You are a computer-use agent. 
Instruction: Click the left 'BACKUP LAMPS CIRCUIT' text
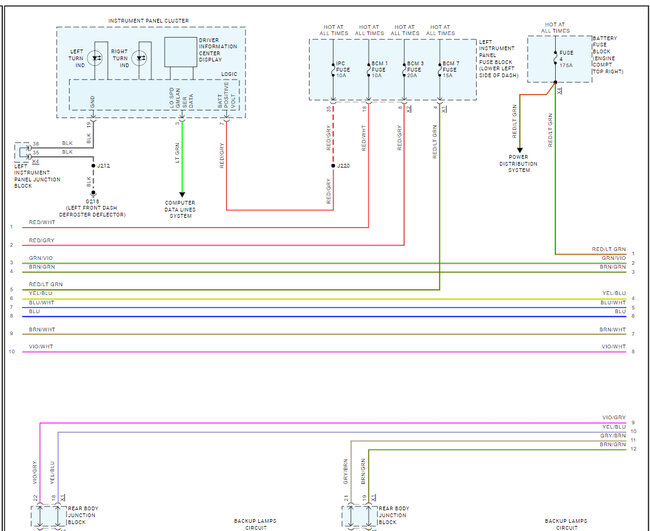(x=255, y=524)
